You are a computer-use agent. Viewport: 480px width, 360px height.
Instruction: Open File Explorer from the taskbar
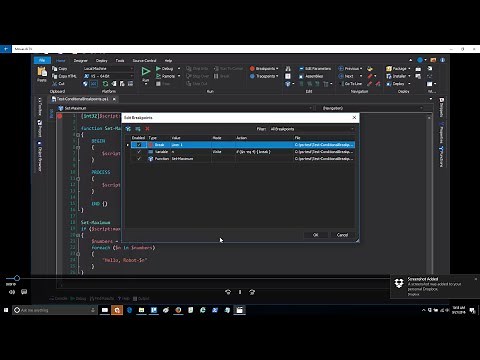[142, 310]
